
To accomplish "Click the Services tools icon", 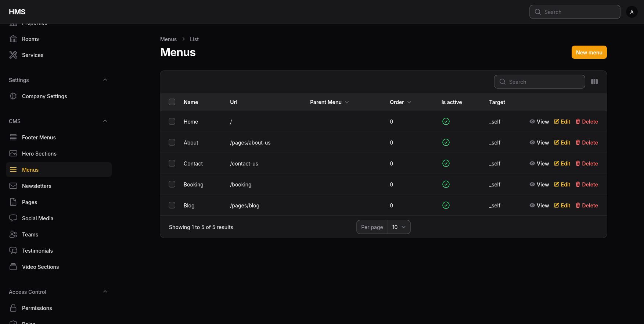I will coord(13,55).
